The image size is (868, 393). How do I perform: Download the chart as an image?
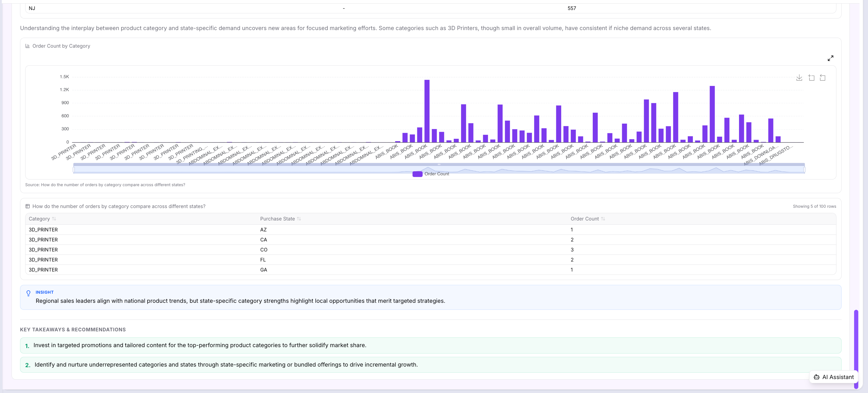(799, 77)
